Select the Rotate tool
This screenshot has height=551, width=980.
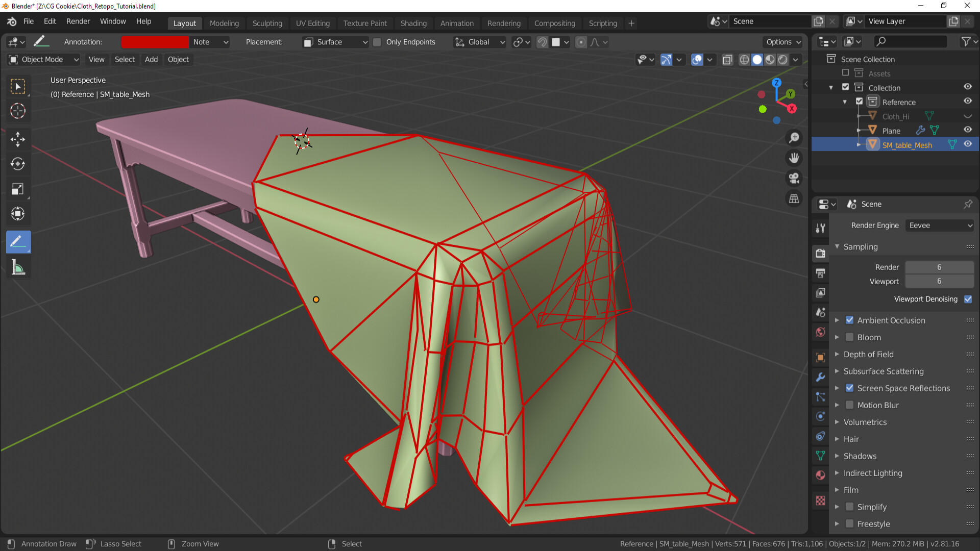(x=18, y=164)
